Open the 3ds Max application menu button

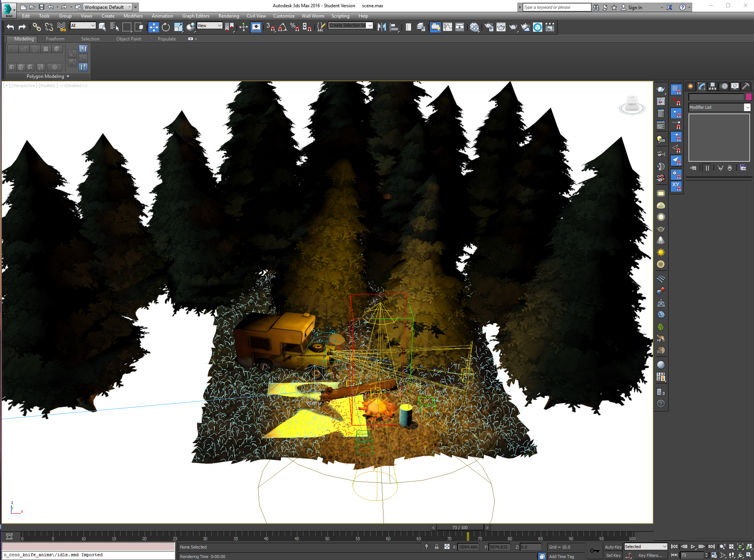coord(9,10)
